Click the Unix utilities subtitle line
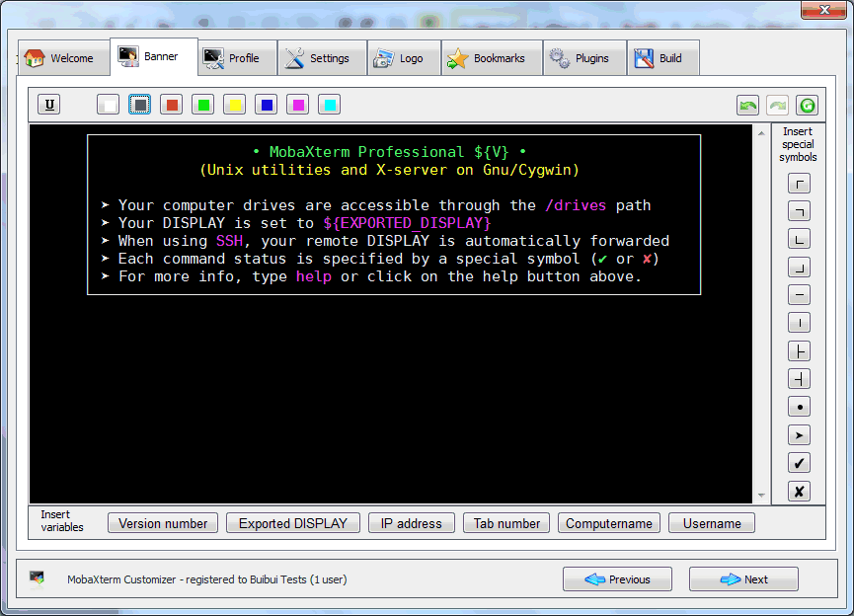This screenshot has width=854, height=616. (x=389, y=170)
